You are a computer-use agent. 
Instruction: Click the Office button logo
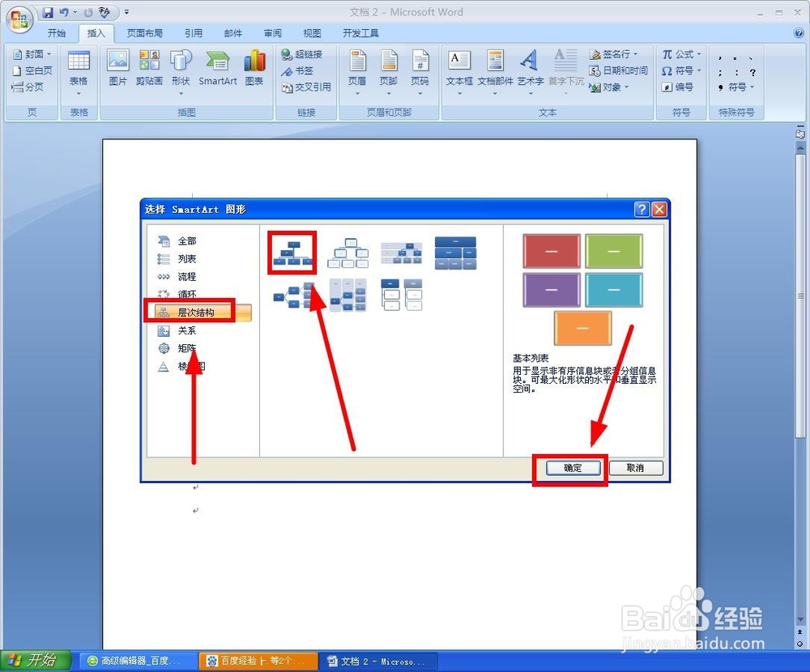click(19, 19)
